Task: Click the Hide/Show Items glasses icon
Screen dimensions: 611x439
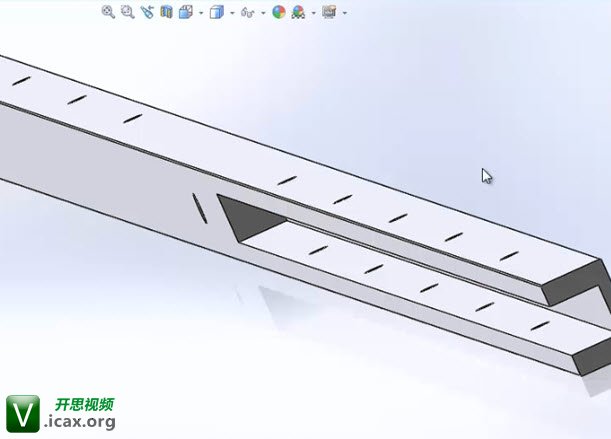Action: pos(247,13)
